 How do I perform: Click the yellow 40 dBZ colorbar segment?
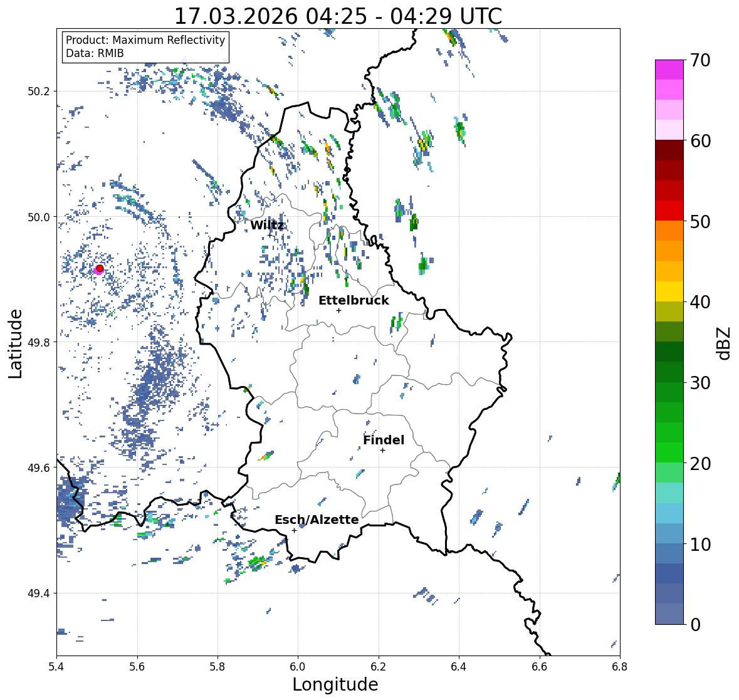tap(669, 291)
